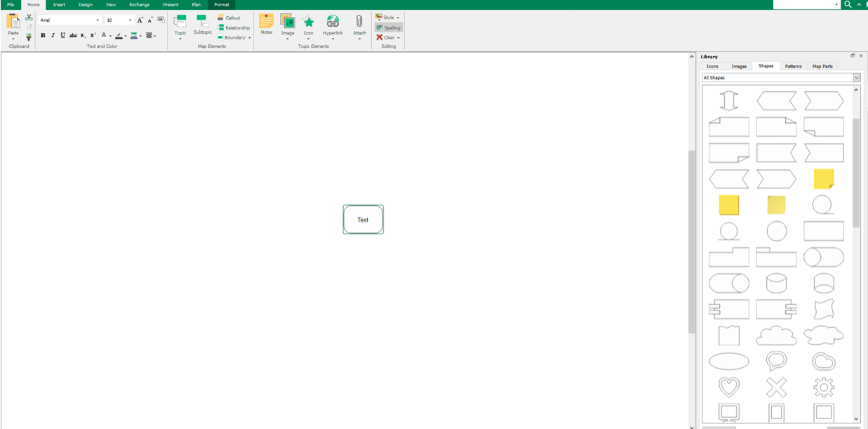Select the oval ellipse shape
The height and width of the screenshot is (429, 868).
pyautogui.click(x=729, y=361)
